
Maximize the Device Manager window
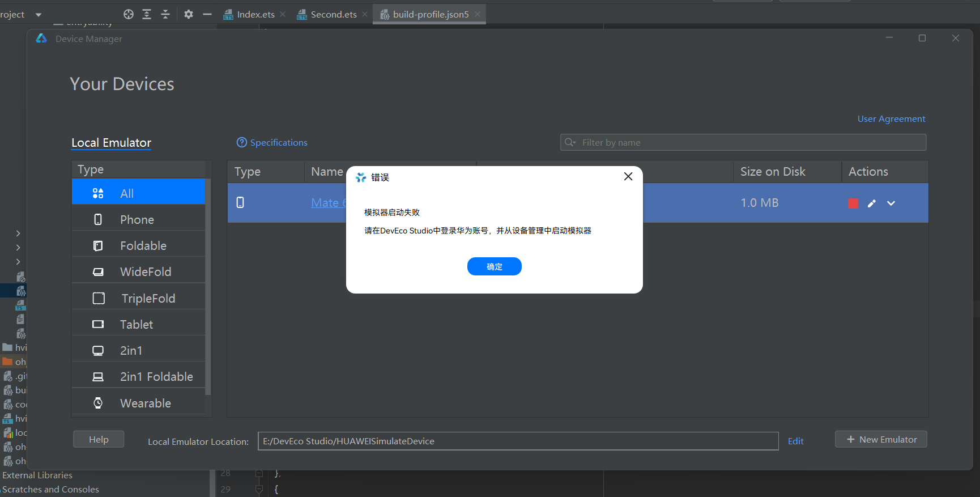[922, 38]
